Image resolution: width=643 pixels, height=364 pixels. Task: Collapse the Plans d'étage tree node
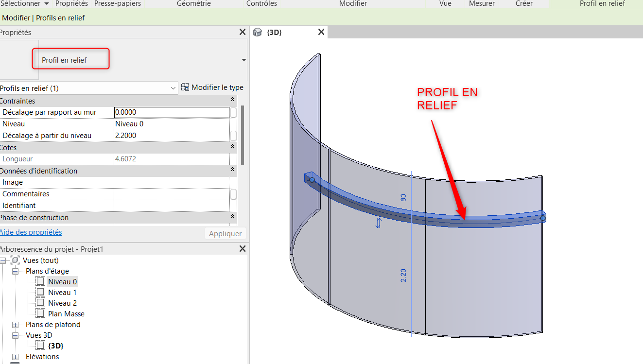(x=15, y=271)
